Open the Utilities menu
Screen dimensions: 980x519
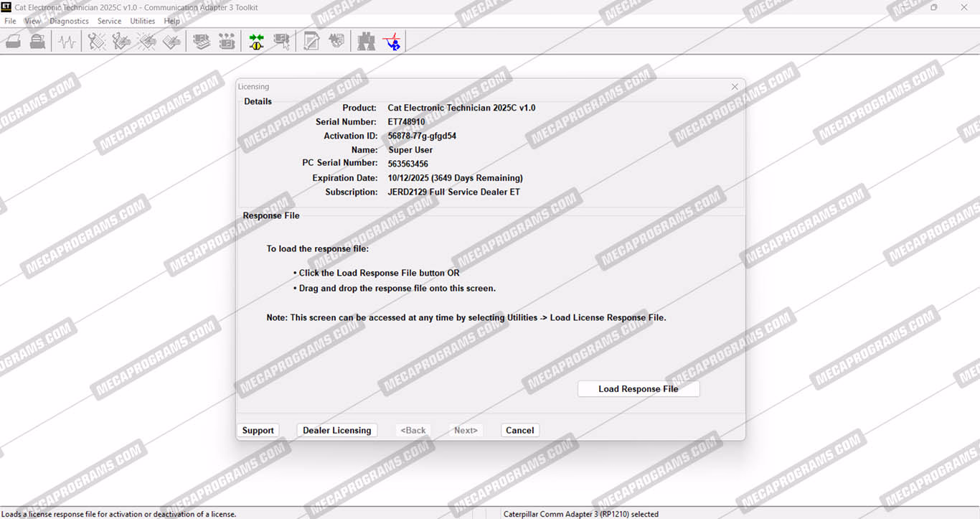point(142,21)
